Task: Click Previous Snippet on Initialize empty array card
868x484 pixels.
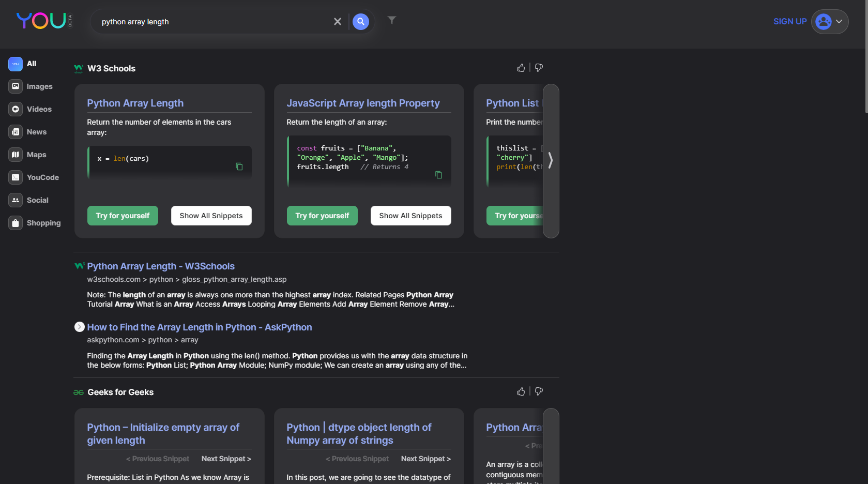Action: pyautogui.click(x=158, y=459)
